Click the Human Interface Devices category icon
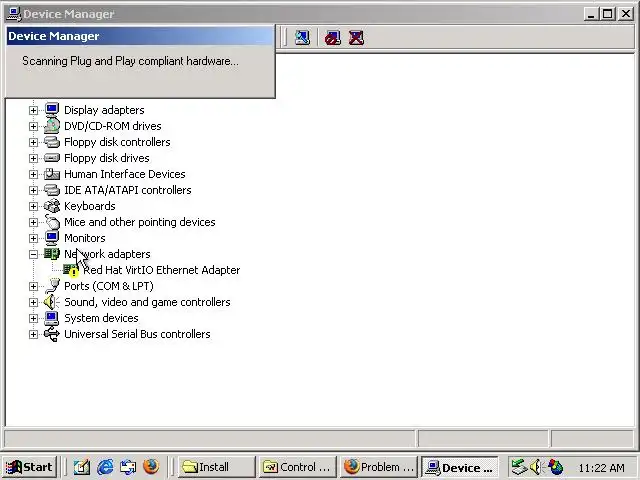Image resolution: width=640 pixels, height=480 pixels. pyautogui.click(x=52, y=174)
